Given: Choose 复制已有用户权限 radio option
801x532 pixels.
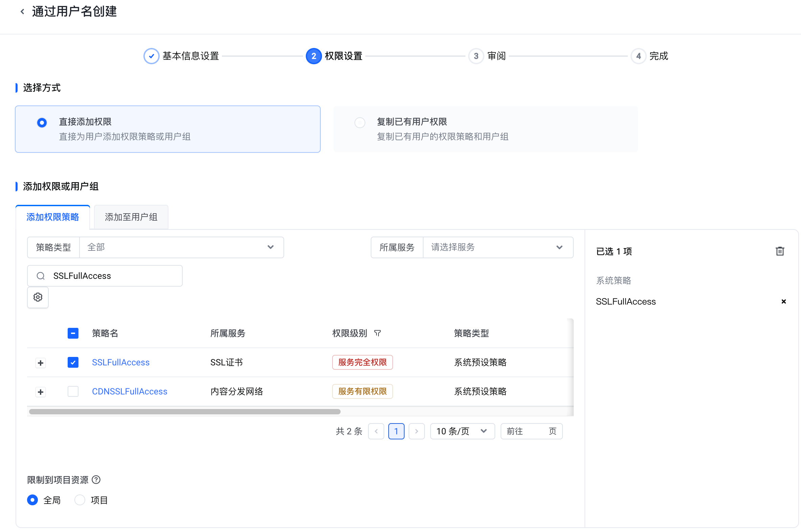Looking at the screenshot, I should [360, 122].
